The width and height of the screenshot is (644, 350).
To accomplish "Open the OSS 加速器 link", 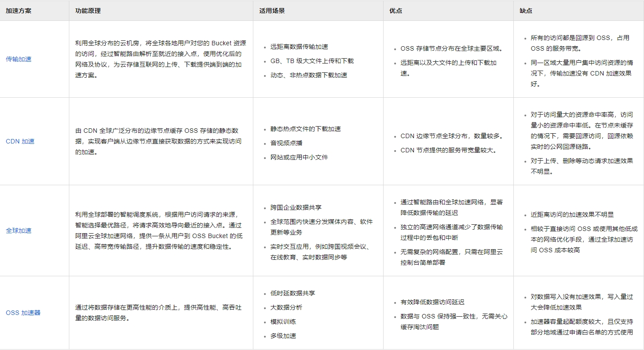I will tap(23, 313).
